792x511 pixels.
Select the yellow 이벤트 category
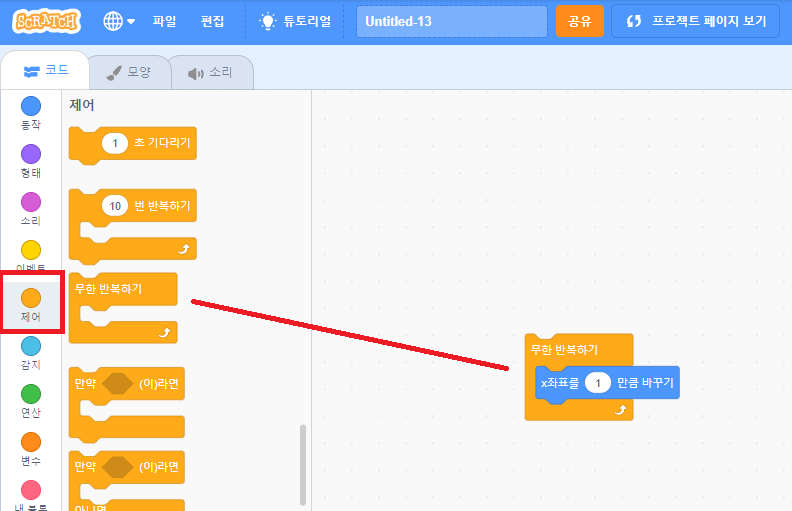(x=31, y=256)
